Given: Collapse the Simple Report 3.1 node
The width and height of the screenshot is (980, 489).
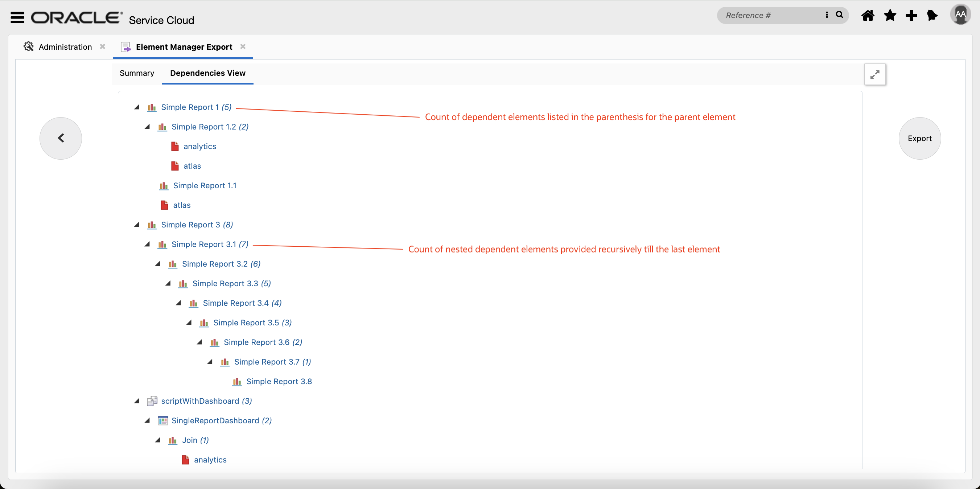Looking at the screenshot, I should (x=148, y=244).
